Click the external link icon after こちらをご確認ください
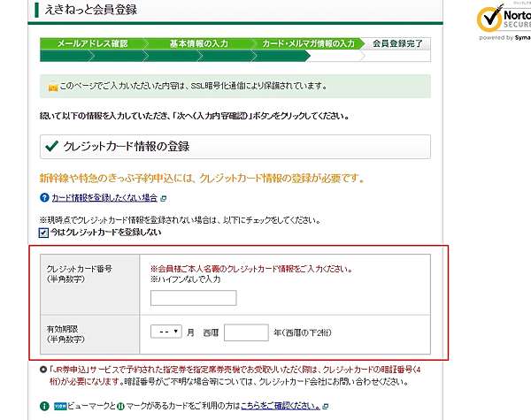Viewport: 531px width, 420px height. [x=325, y=406]
